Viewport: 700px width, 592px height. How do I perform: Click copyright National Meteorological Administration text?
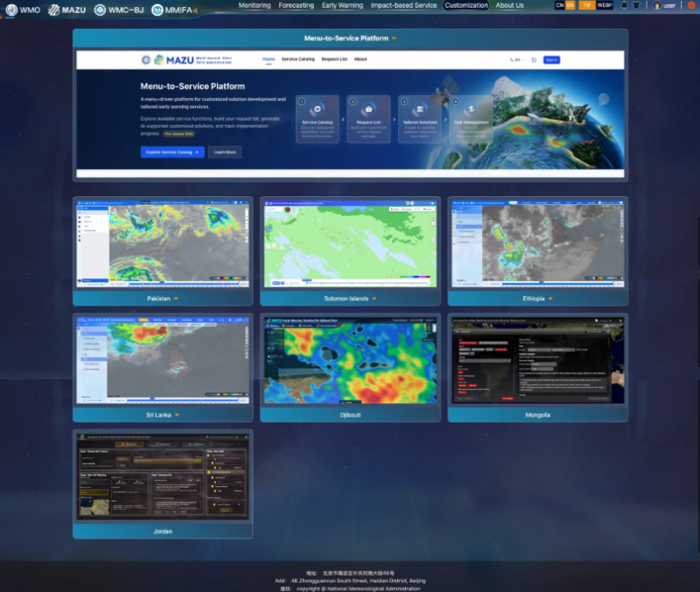(x=359, y=588)
